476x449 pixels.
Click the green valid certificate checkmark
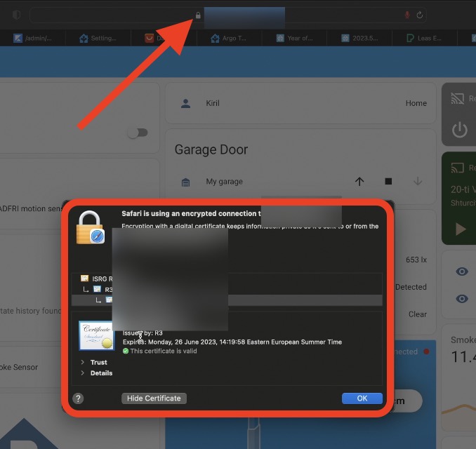126,351
